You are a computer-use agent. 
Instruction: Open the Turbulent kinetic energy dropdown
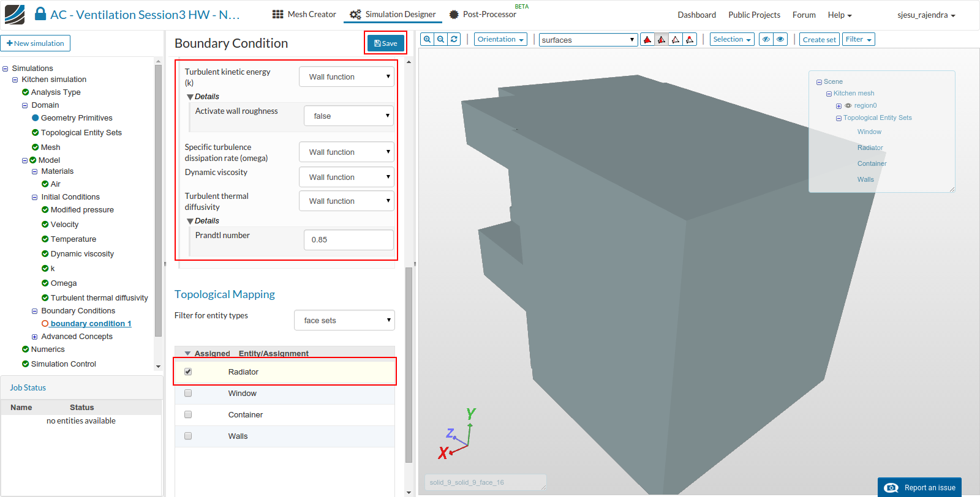point(347,77)
